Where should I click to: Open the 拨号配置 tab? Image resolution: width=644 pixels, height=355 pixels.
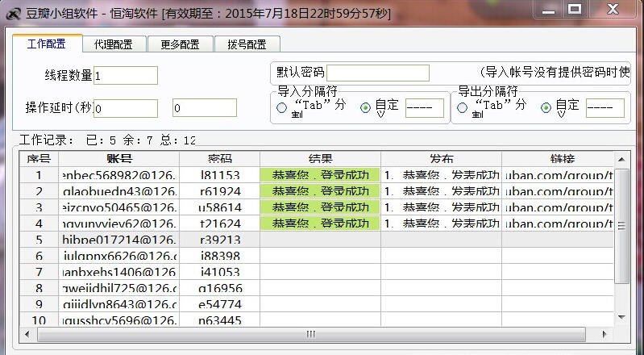click(x=247, y=44)
